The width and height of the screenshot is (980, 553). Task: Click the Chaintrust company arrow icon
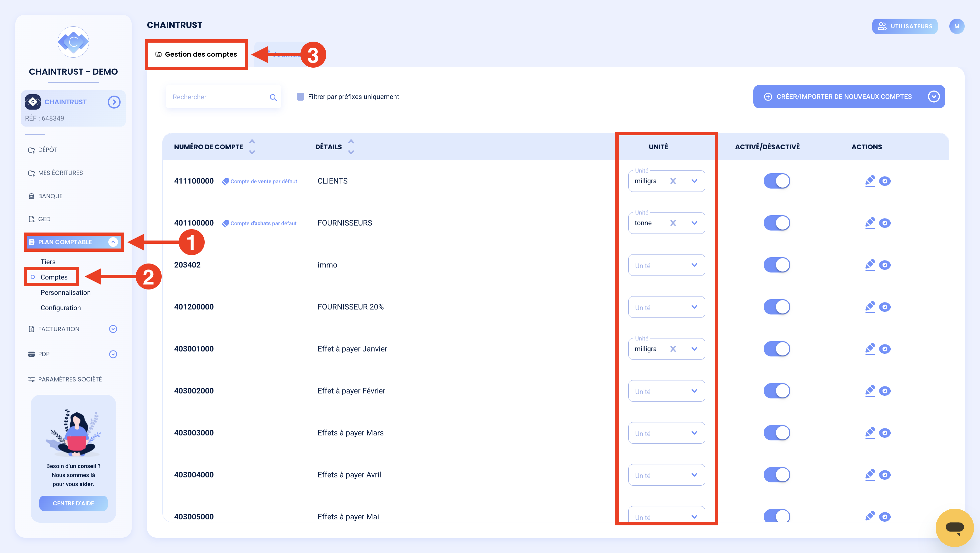[114, 102]
